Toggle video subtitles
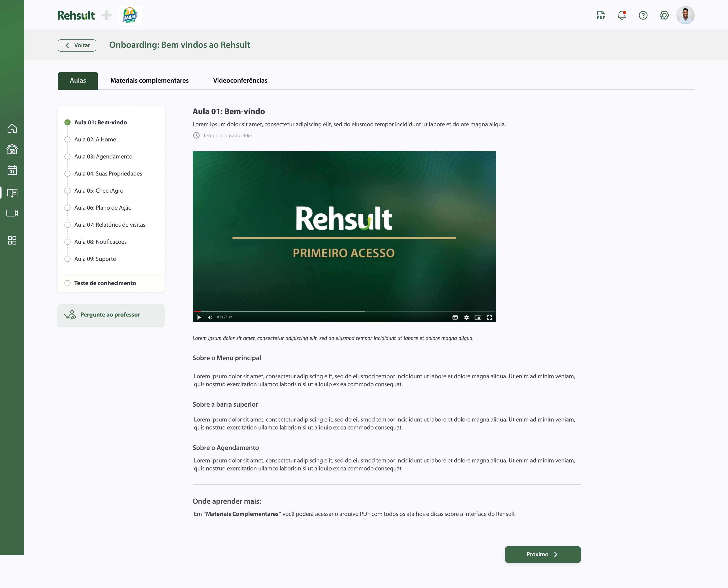 pyautogui.click(x=455, y=317)
